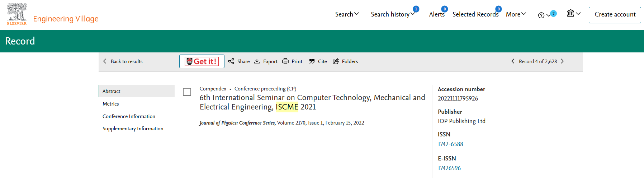Click the Folders label
The width and height of the screenshot is (644, 182).
coord(350,61)
